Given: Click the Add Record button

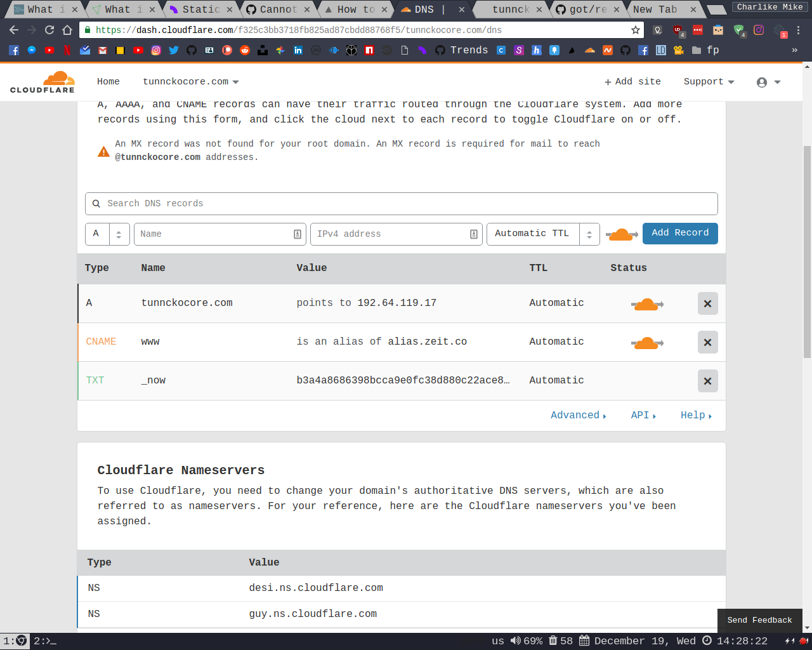Looking at the screenshot, I should coord(680,234).
